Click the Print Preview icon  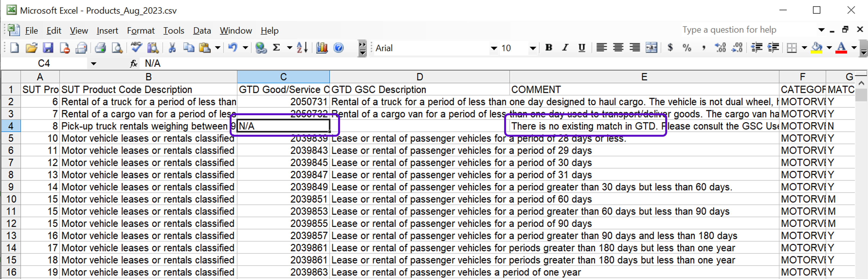coord(117,48)
